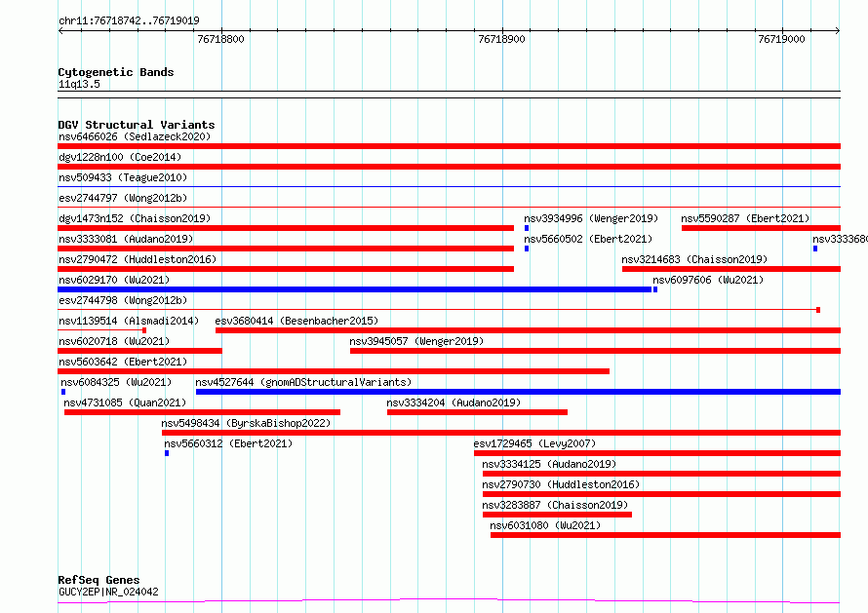This screenshot has height=613, width=868.
Task: Click the red bar under nsv5603642
Action: [334, 371]
